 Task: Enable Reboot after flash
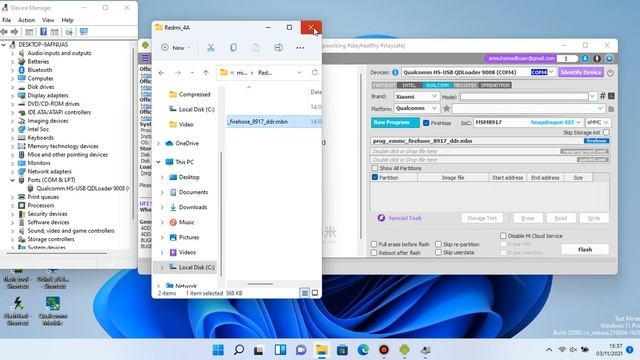tap(374, 253)
